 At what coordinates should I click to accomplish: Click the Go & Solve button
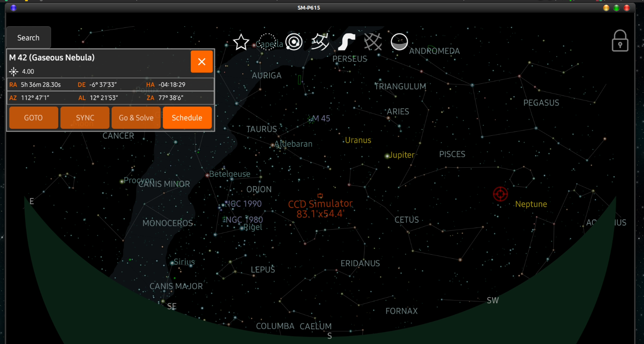[136, 118]
